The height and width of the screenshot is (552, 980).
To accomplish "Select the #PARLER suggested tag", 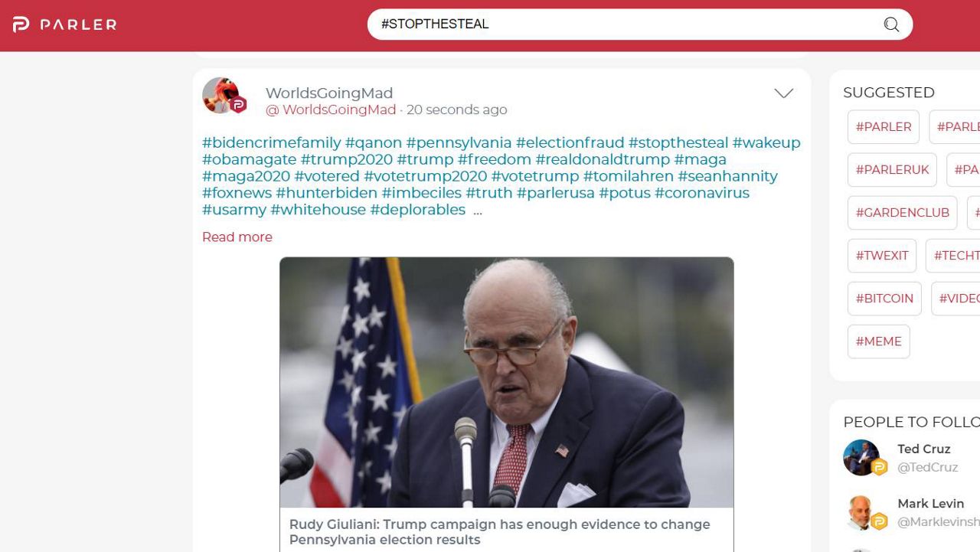I will click(884, 127).
